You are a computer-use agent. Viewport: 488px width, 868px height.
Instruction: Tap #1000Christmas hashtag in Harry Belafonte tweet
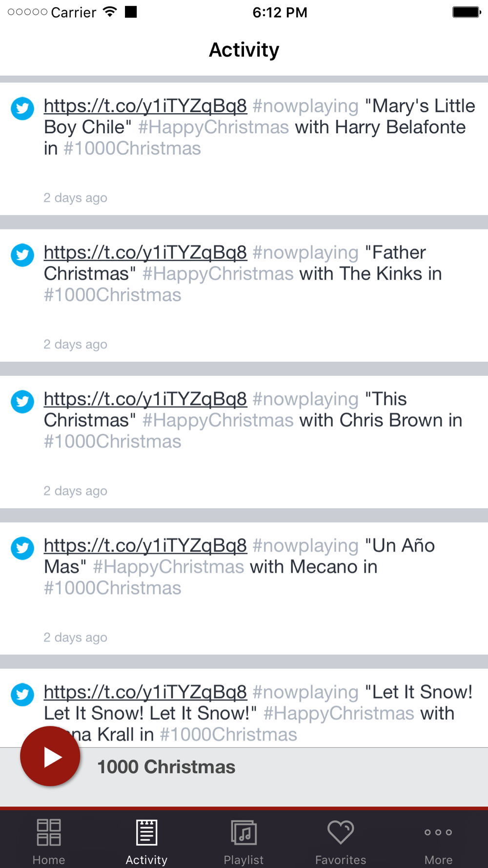point(132,148)
